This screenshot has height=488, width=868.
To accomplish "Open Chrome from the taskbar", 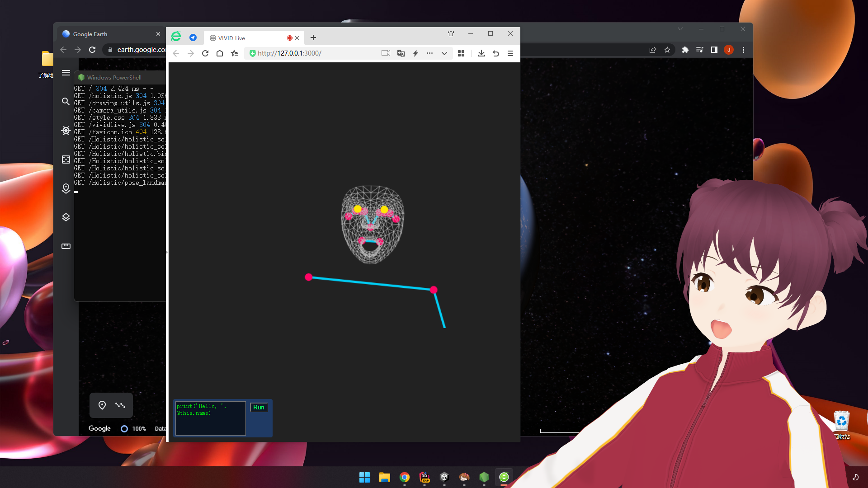I will [x=405, y=477].
